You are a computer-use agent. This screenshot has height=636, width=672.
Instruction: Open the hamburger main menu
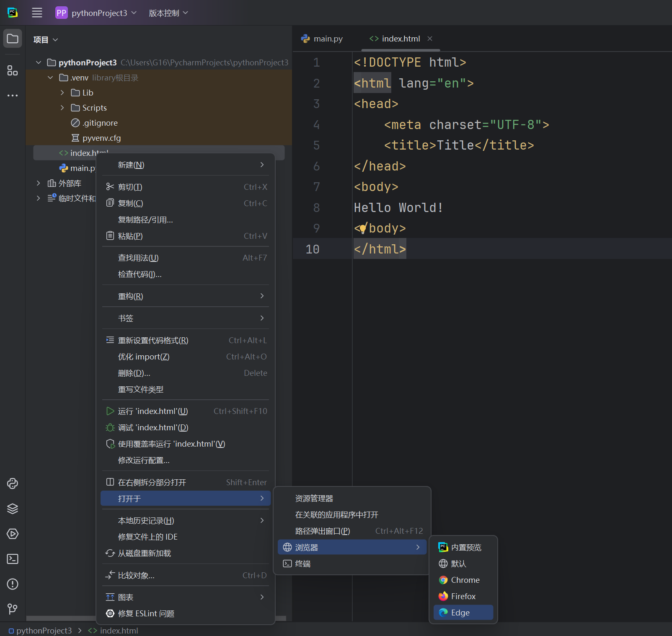pos(37,13)
